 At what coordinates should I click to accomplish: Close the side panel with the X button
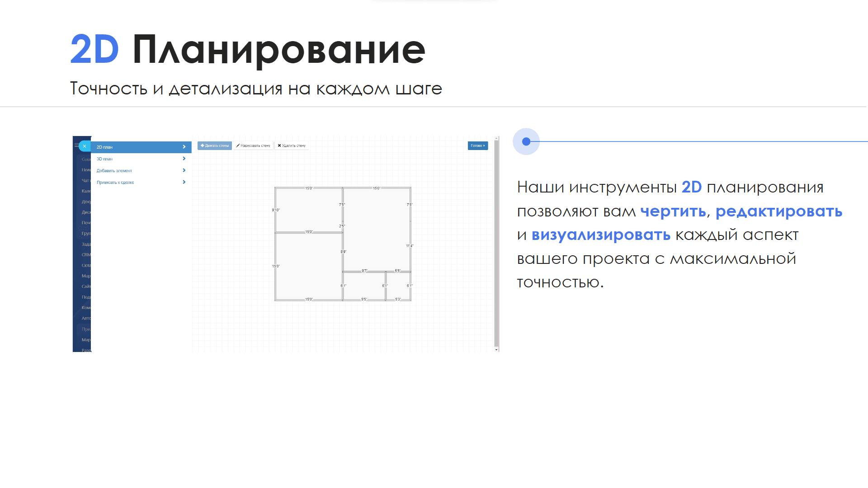[x=85, y=146]
